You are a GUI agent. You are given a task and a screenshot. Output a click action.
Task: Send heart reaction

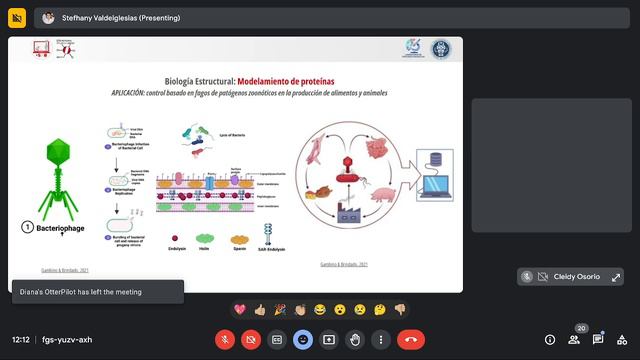click(x=240, y=310)
